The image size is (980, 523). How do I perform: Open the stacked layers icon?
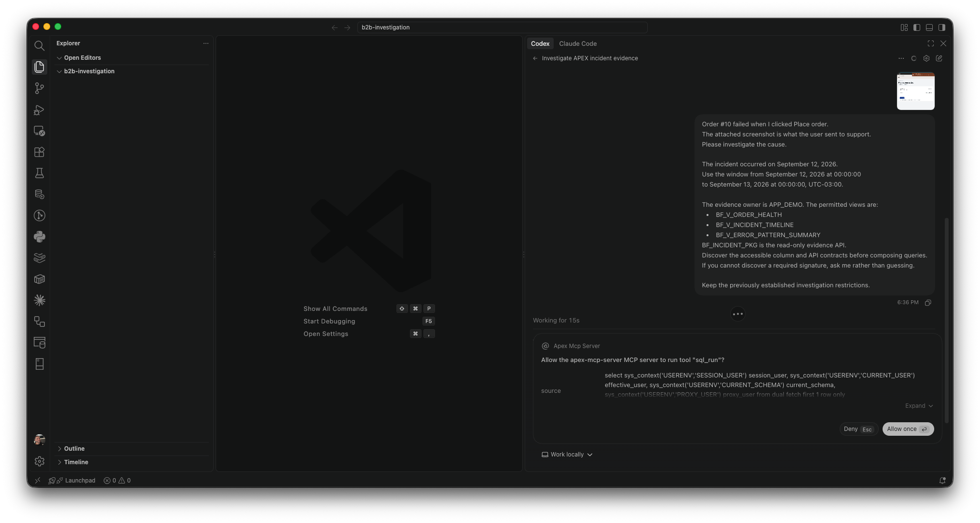pos(40,258)
